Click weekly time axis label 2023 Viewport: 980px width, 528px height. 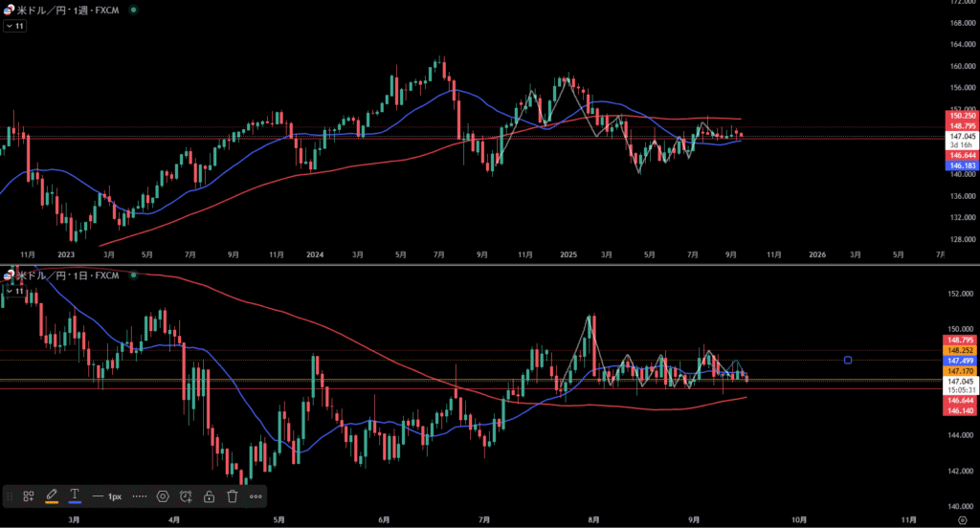tap(66, 255)
